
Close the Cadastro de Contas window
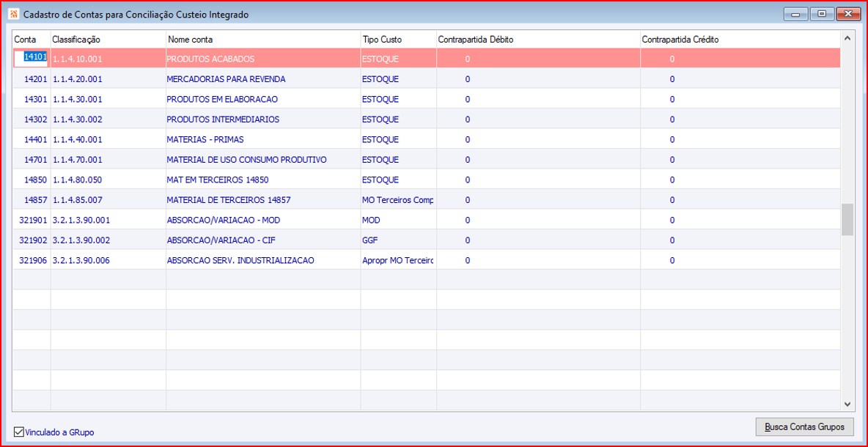pos(847,15)
